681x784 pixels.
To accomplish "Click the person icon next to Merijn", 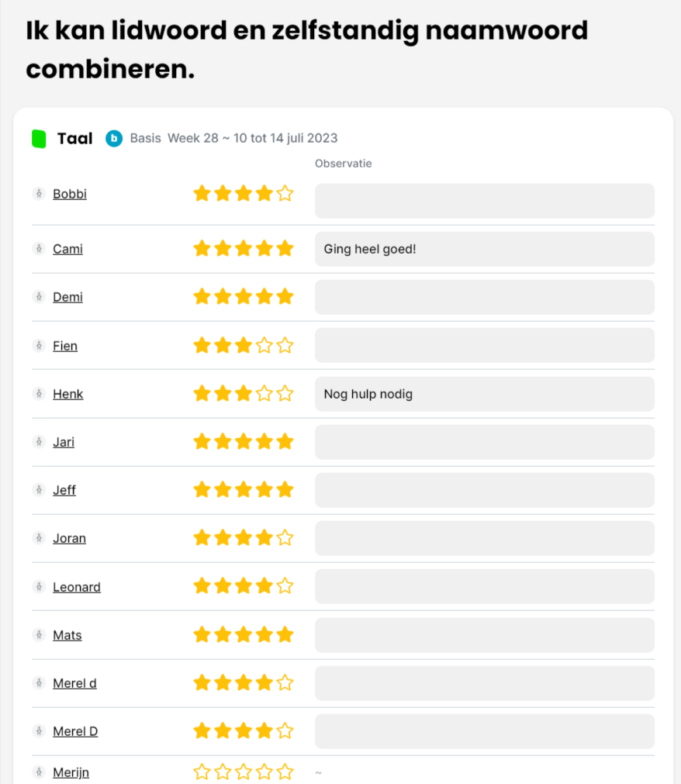I will click(x=39, y=772).
